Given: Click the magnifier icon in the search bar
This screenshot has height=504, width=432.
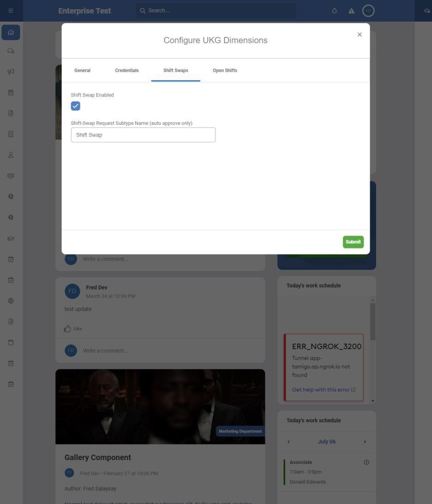Looking at the screenshot, I should [143, 11].
